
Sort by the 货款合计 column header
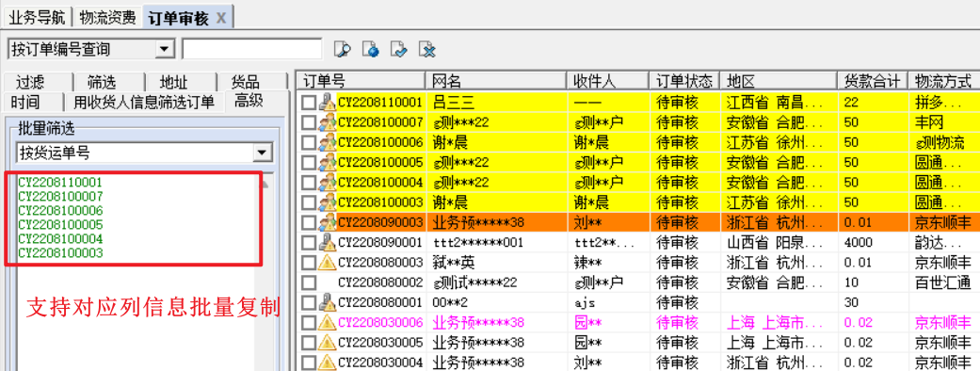pos(872,81)
